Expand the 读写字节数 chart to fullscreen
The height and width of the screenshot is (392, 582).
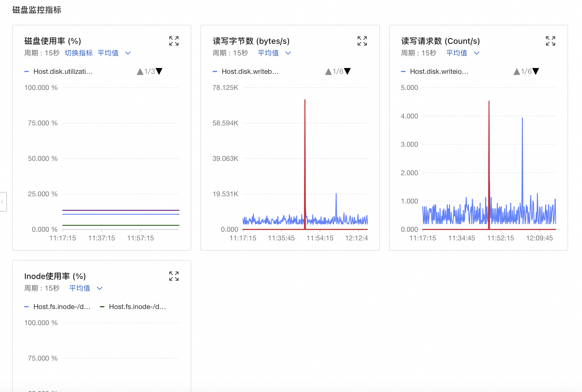click(362, 41)
